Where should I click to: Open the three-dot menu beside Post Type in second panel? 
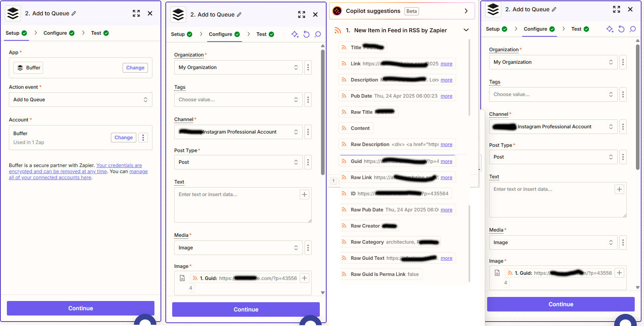(x=308, y=162)
